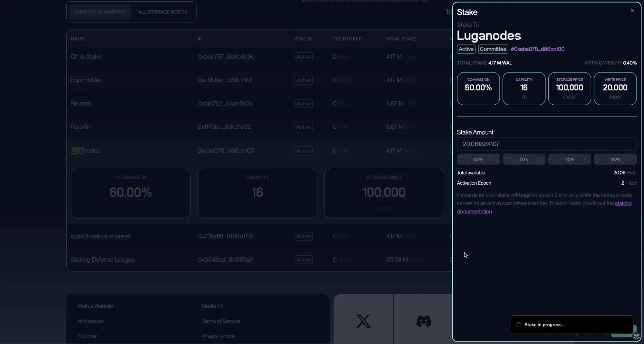Open the Whitepaper footer link

(x=91, y=321)
